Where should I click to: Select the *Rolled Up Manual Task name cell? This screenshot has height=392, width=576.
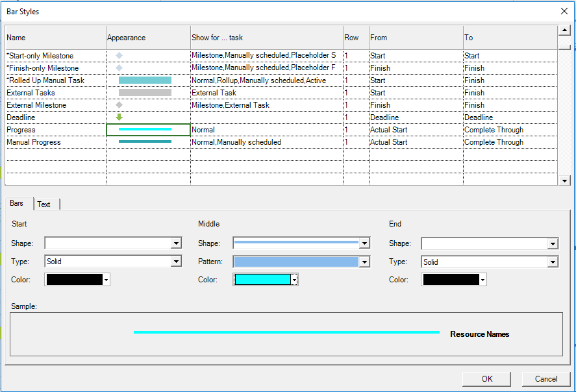[56, 80]
